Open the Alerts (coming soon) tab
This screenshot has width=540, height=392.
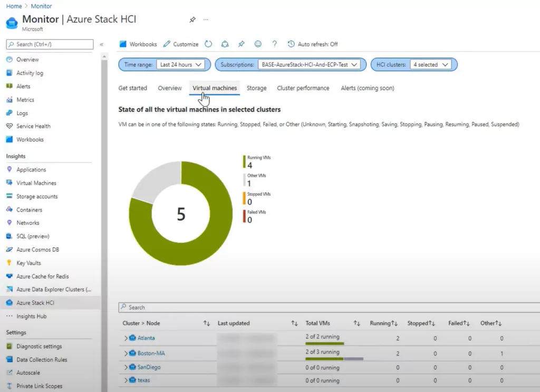pyautogui.click(x=368, y=88)
